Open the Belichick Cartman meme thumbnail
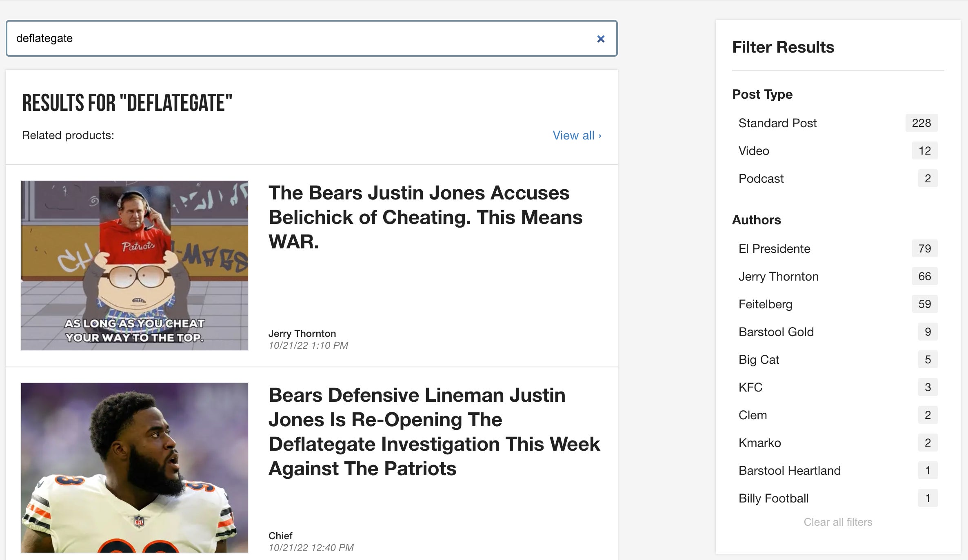 point(135,265)
